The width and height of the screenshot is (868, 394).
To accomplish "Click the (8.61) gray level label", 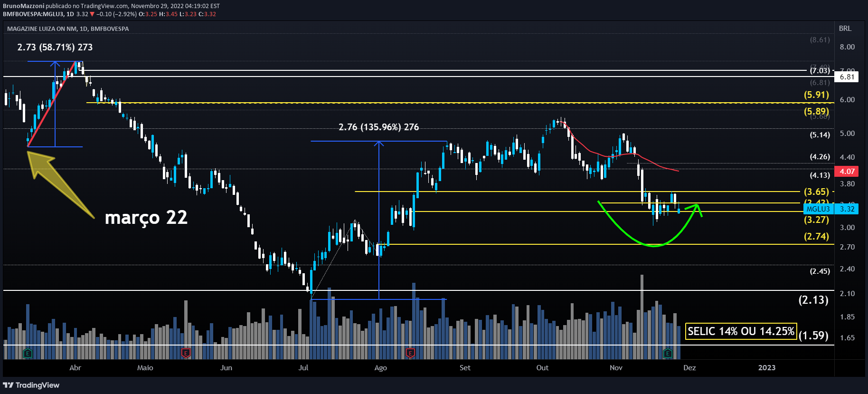I will click(820, 40).
